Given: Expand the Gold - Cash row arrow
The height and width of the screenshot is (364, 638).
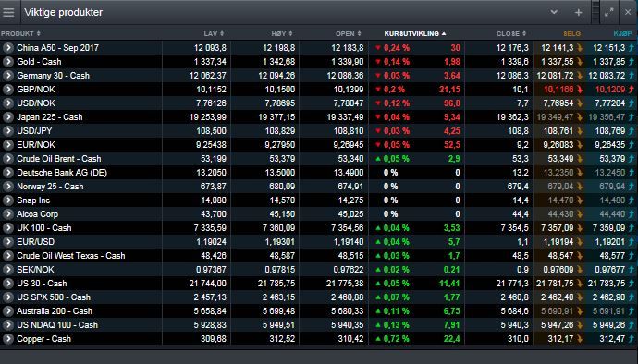Looking at the screenshot, I should pos(7,61).
